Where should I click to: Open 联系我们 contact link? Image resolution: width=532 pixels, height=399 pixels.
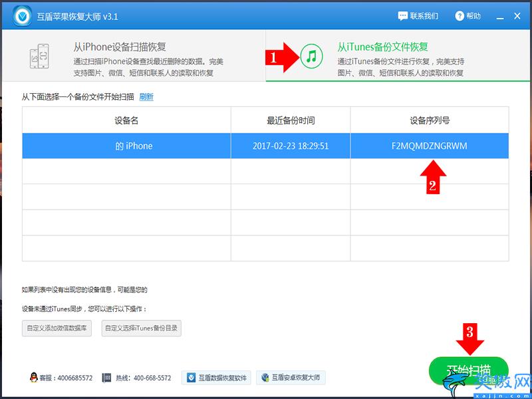pyautogui.click(x=418, y=16)
